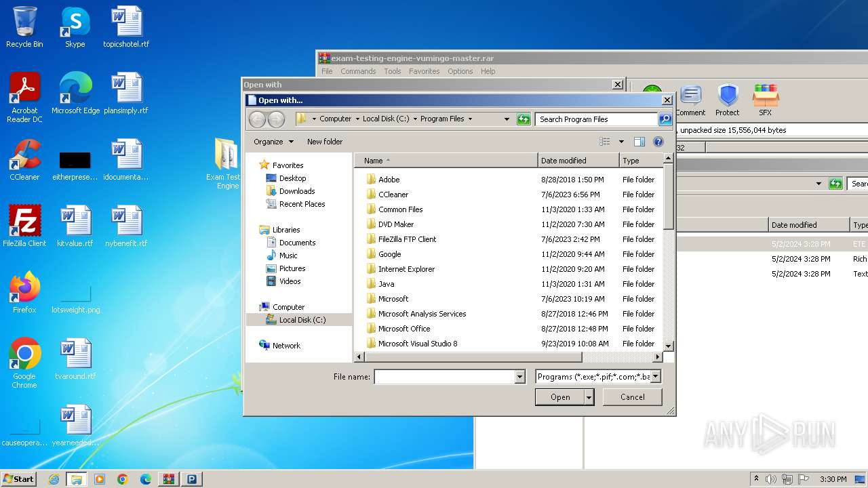Expand the Computer breadcrumb arrow

[357, 119]
